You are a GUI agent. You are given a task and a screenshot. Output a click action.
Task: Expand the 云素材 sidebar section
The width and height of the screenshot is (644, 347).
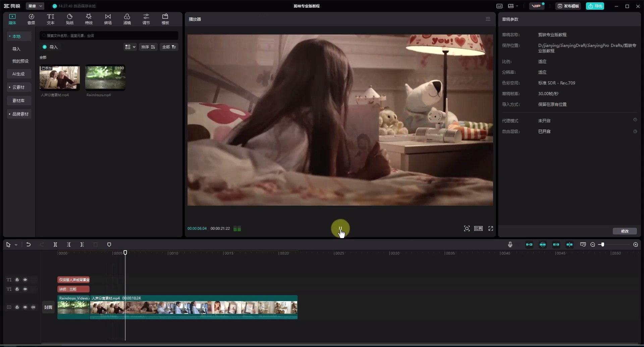pos(19,87)
